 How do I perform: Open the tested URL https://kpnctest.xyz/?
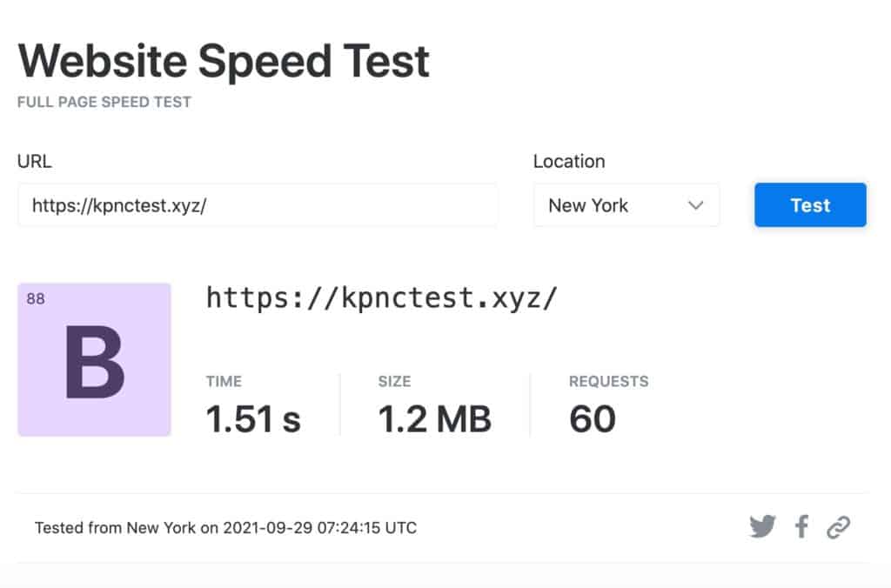click(383, 297)
